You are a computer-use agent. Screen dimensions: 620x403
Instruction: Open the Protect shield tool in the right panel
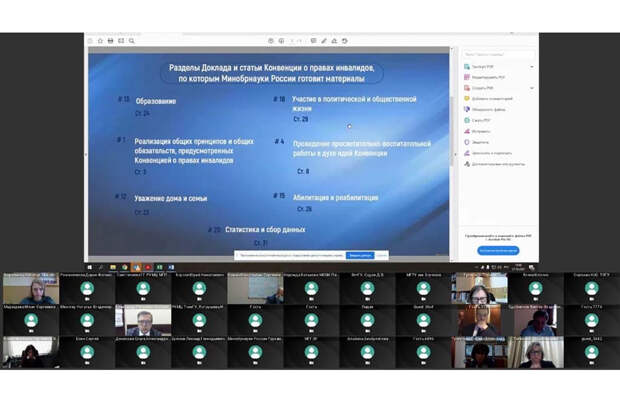pos(476,142)
